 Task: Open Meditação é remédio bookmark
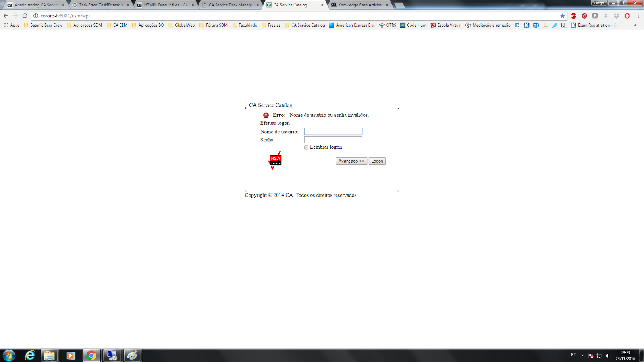(x=488, y=25)
